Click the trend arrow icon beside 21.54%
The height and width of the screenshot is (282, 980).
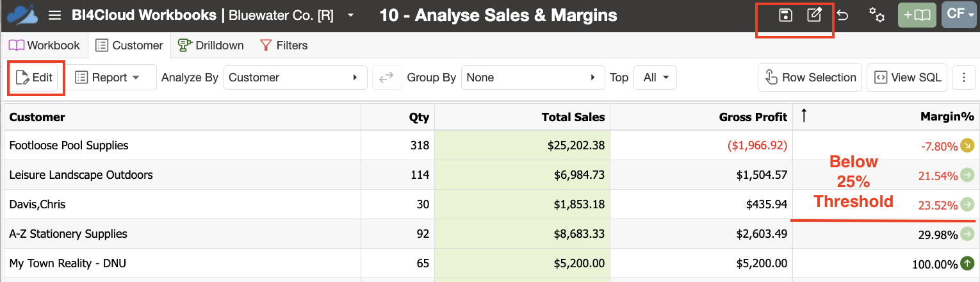pos(967,175)
